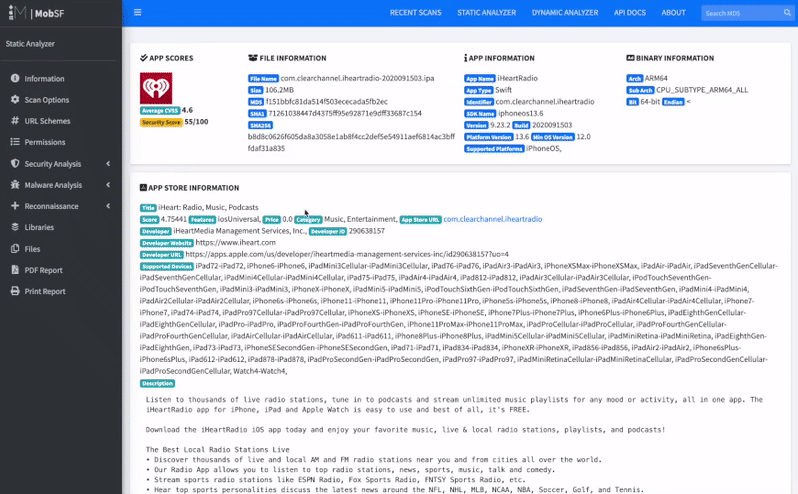Open About in top navigation
This screenshot has height=494, width=798.
(673, 13)
